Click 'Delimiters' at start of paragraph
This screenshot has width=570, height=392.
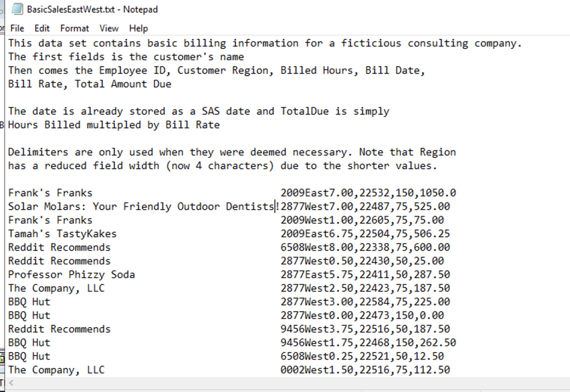(38, 152)
